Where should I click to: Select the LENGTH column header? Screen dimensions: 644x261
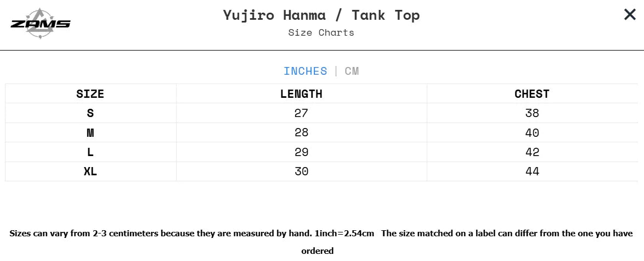pos(301,94)
